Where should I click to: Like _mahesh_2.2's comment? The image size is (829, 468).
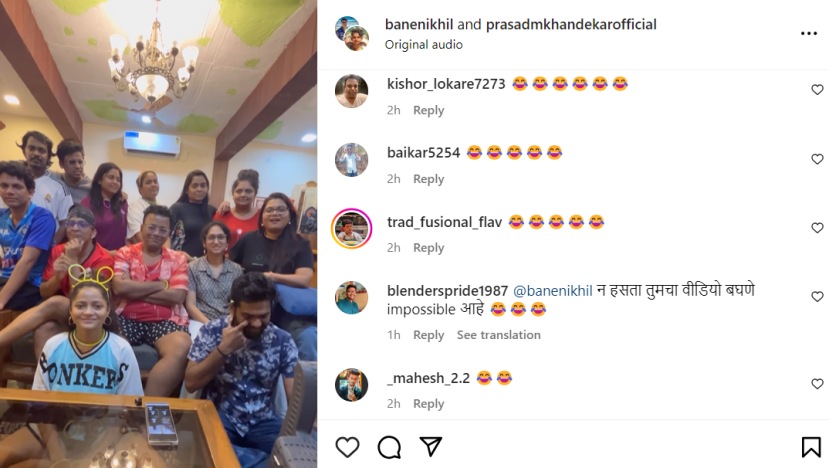click(x=817, y=384)
